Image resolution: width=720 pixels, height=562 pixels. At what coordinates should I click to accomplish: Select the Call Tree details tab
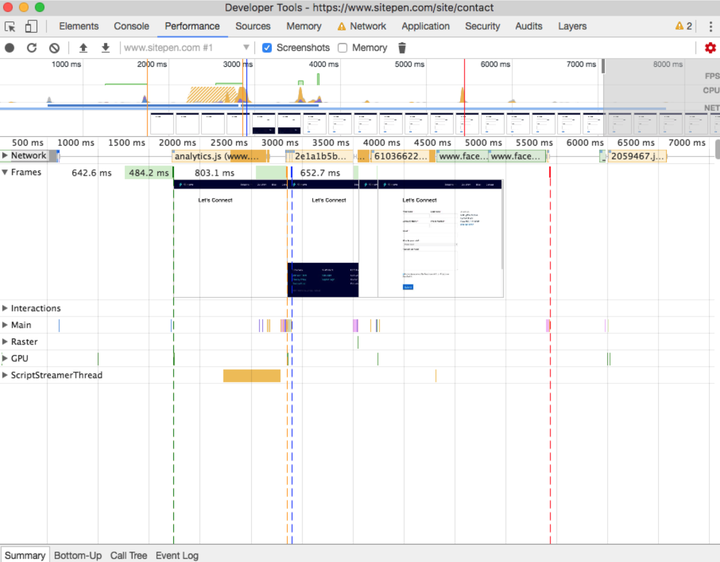[x=129, y=555]
